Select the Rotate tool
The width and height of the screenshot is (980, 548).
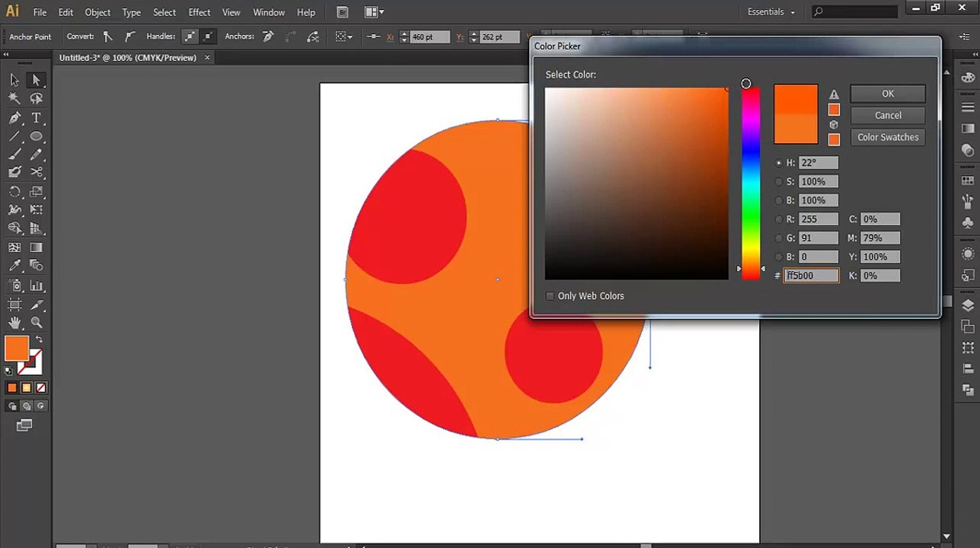coord(14,192)
